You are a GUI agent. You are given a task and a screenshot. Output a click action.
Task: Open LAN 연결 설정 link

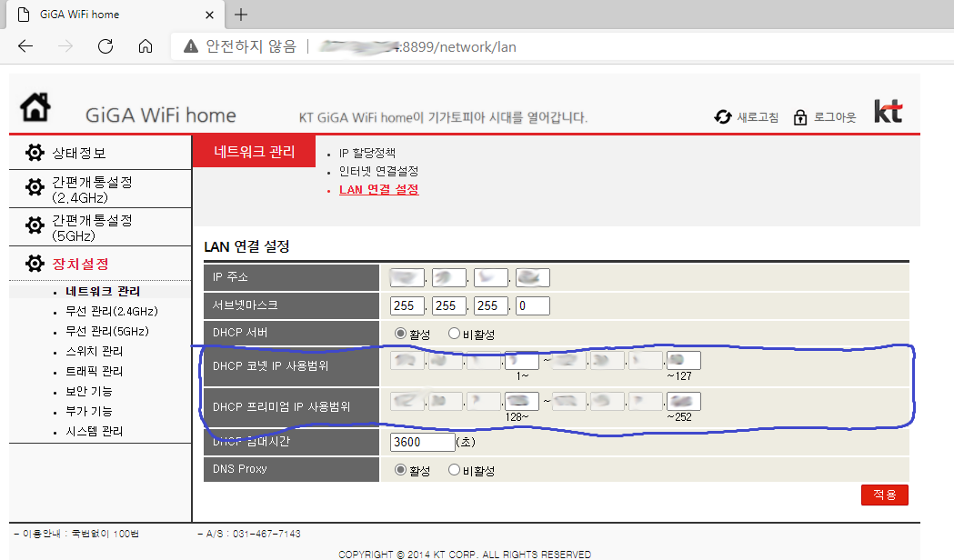click(378, 190)
